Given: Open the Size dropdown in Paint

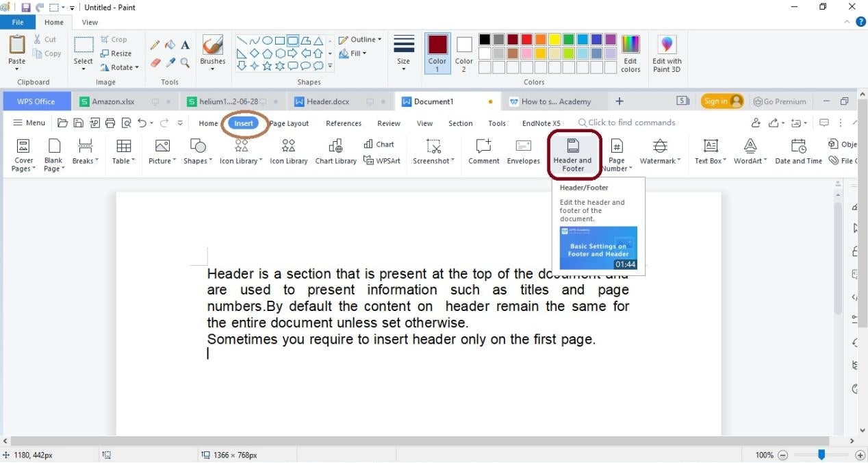Looking at the screenshot, I should (403, 51).
